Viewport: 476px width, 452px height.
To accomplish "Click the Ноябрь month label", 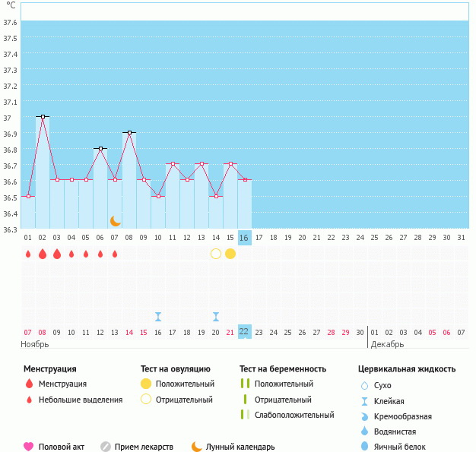I will click(x=35, y=344).
